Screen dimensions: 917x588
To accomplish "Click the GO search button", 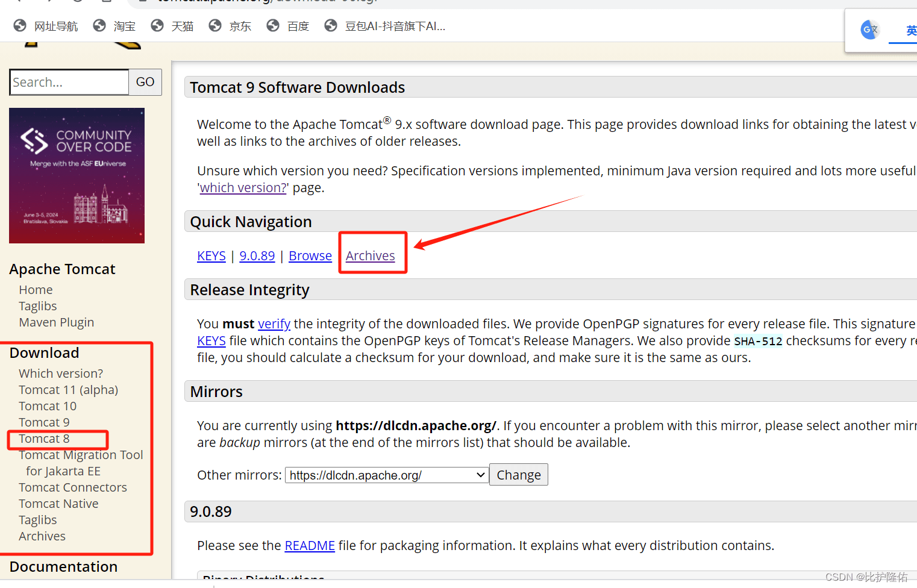I will pyautogui.click(x=145, y=82).
